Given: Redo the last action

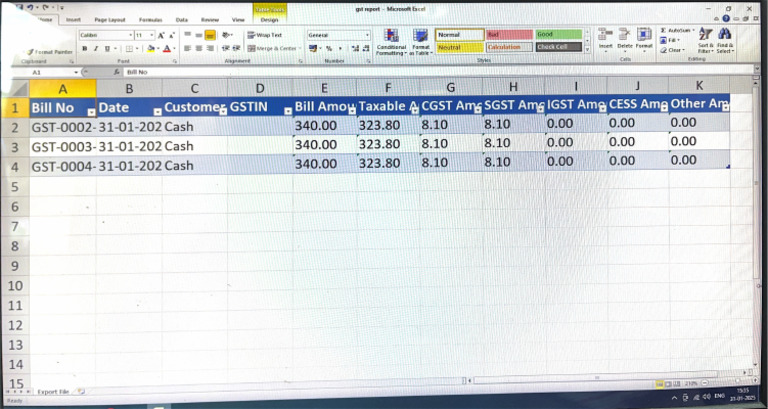Looking at the screenshot, I should 45,8.
